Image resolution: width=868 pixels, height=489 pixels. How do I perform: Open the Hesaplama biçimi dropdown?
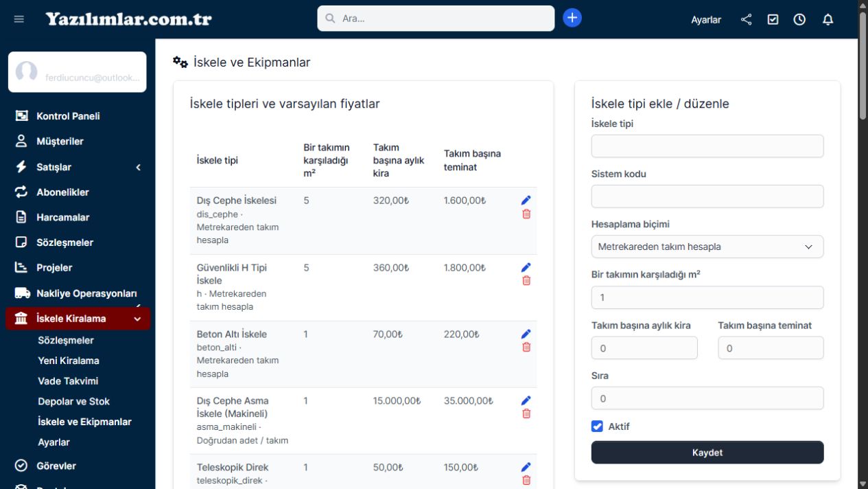click(707, 247)
